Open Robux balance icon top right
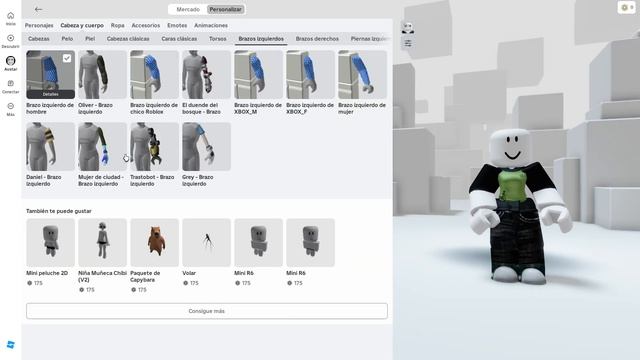 point(626,7)
